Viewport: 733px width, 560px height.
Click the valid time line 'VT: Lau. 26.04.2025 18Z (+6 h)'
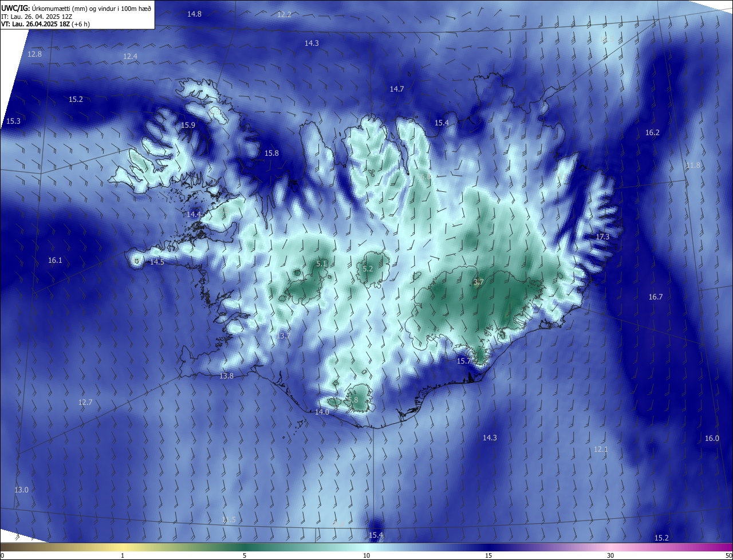[45, 24]
